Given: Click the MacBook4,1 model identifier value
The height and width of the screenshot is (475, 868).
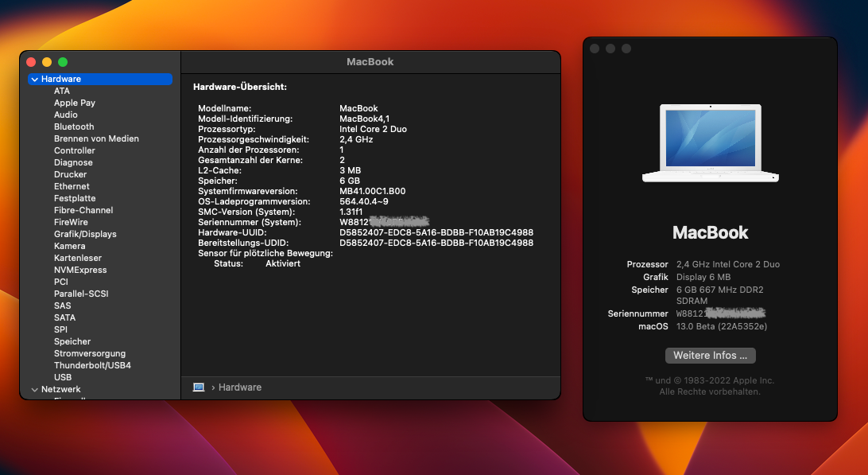Looking at the screenshot, I should click(x=364, y=119).
